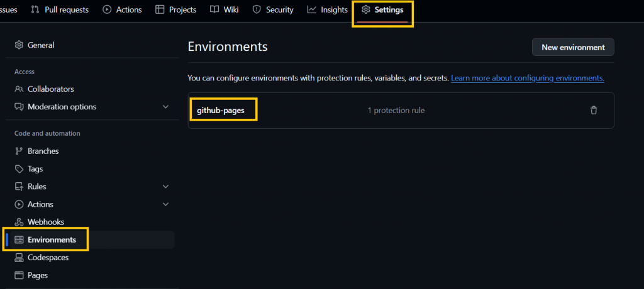Click the 'Access' section label
The width and height of the screenshot is (644, 289).
[x=25, y=72]
